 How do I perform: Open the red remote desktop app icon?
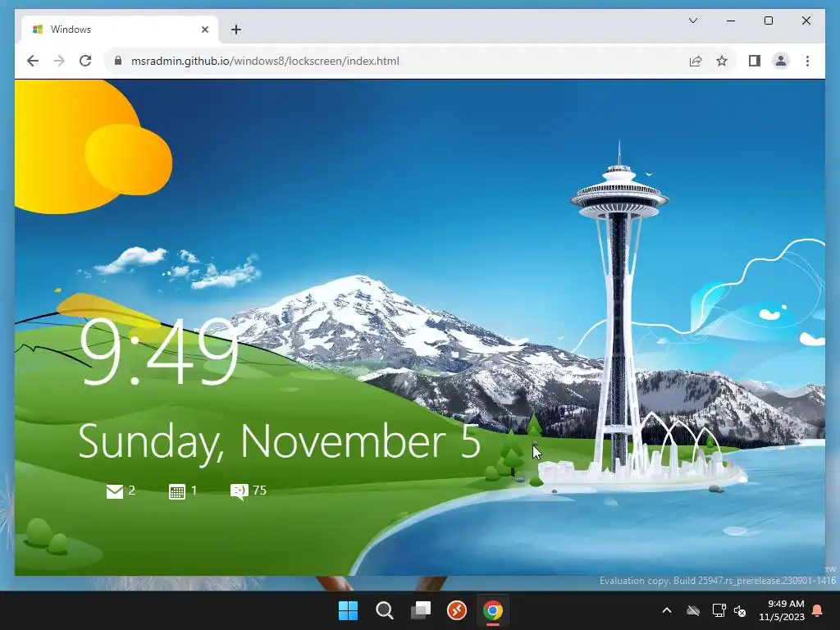click(x=457, y=610)
